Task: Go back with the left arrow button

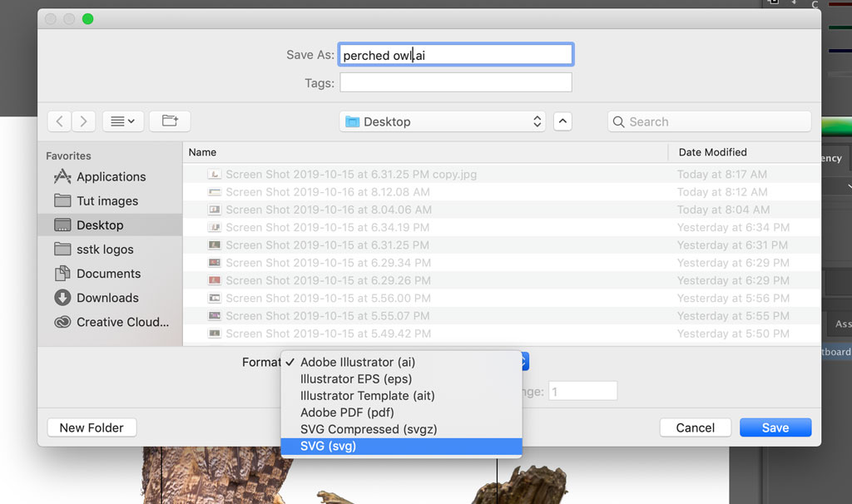Action: [x=60, y=121]
